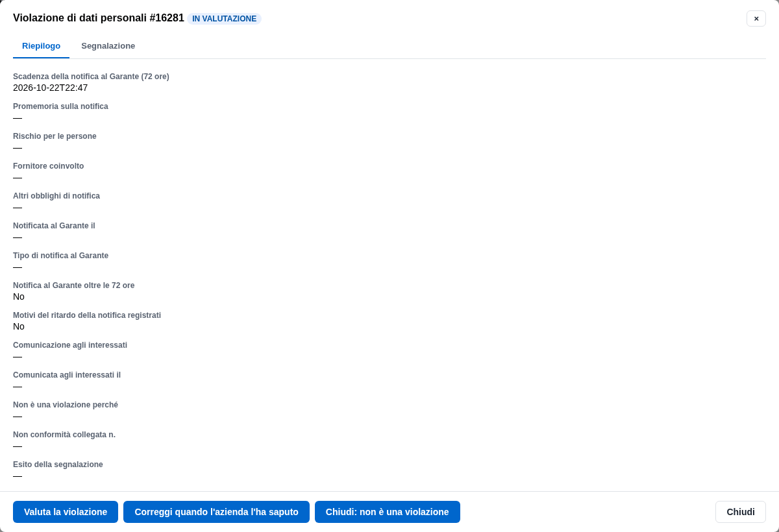Select the Comunicazione agli interessati label
Screen dimensions: 779x532
pos(70,345)
